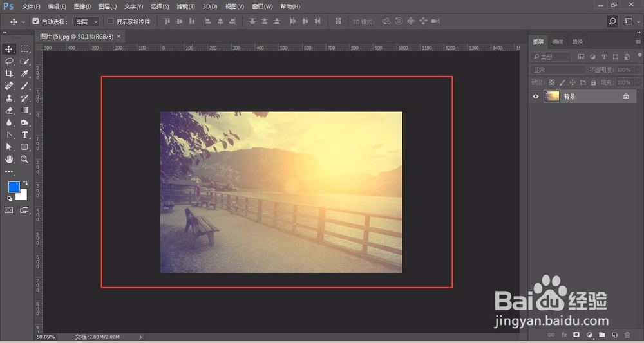Open the 不透明度 opacity slider arrow
Screen dimensions: 644x343
(638, 70)
